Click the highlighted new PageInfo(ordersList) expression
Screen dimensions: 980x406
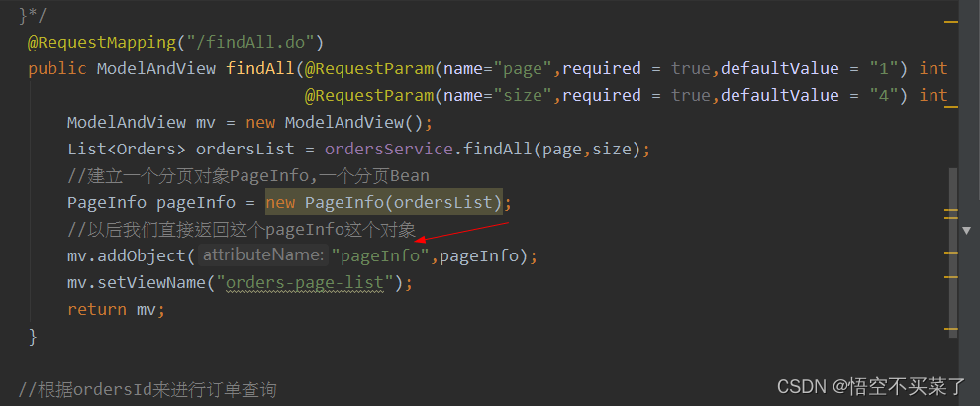coord(384,203)
